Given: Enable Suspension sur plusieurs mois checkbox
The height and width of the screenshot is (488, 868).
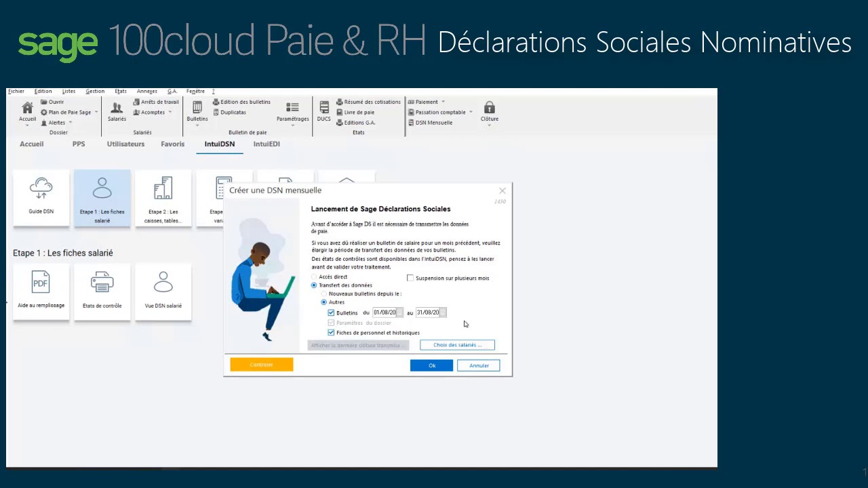Looking at the screenshot, I should click(x=410, y=278).
